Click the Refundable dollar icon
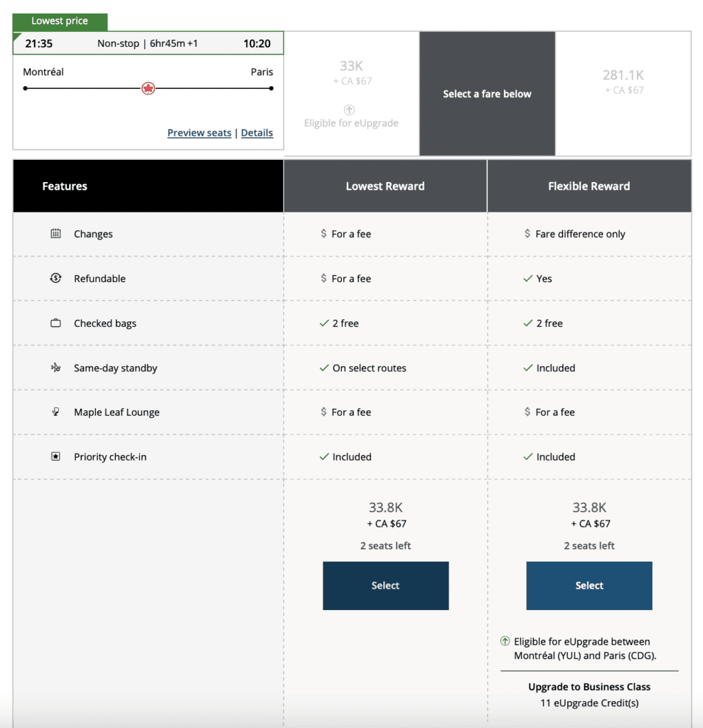 point(55,279)
